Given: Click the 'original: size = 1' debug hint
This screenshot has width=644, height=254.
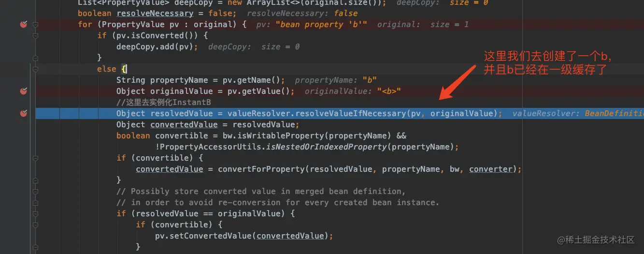Looking at the screenshot, I should [423, 24].
